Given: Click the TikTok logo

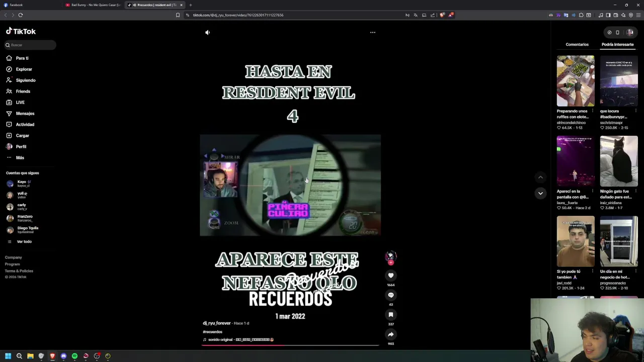Looking at the screenshot, I should tap(21, 31).
